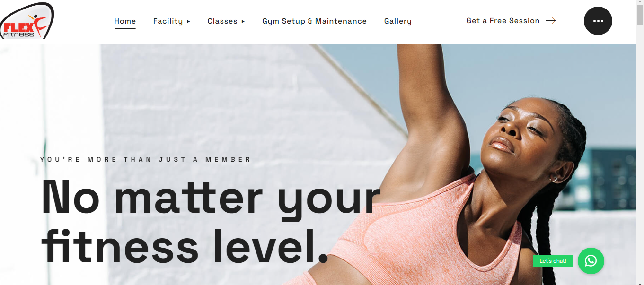The width and height of the screenshot is (644, 285).
Task: Expand the Facility dropdown arrow
Action: coord(188,21)
